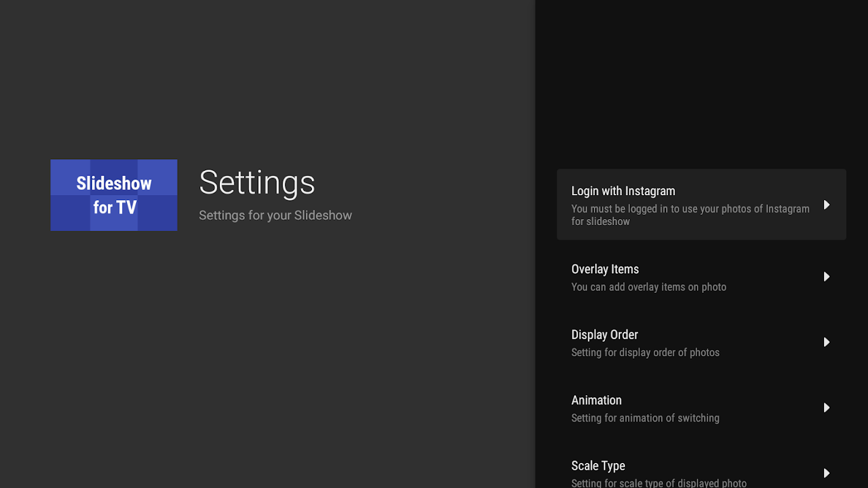Open the Overlay Items setting

(x=604, y=269)
